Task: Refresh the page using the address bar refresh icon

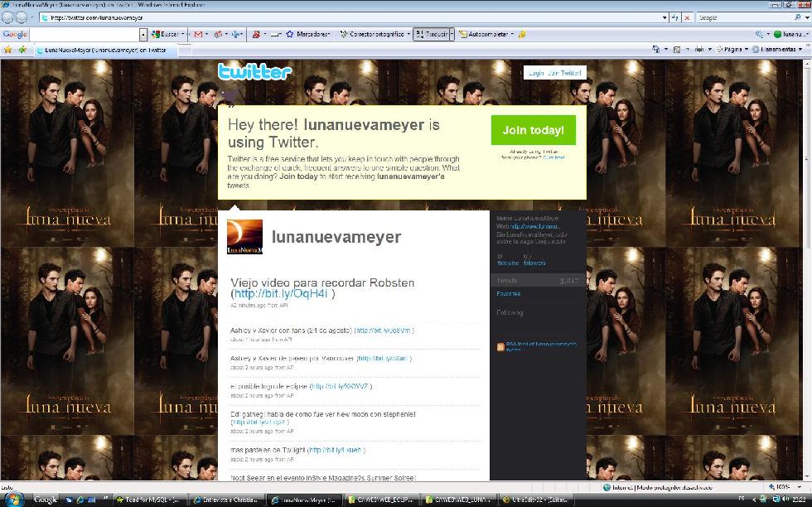Action: pyautogui.click(x=674, y=17)
